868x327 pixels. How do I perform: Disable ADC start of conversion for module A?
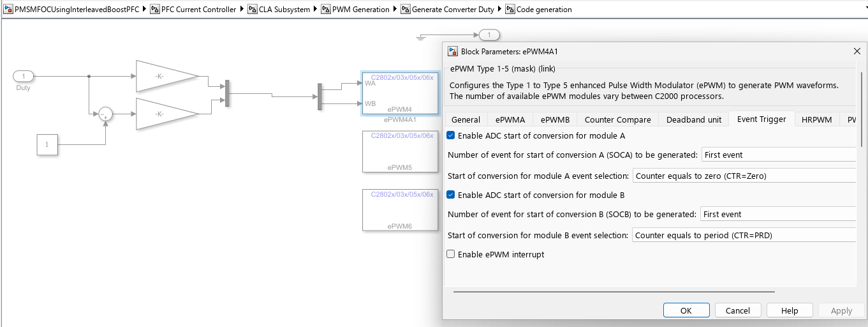[452, 135]
